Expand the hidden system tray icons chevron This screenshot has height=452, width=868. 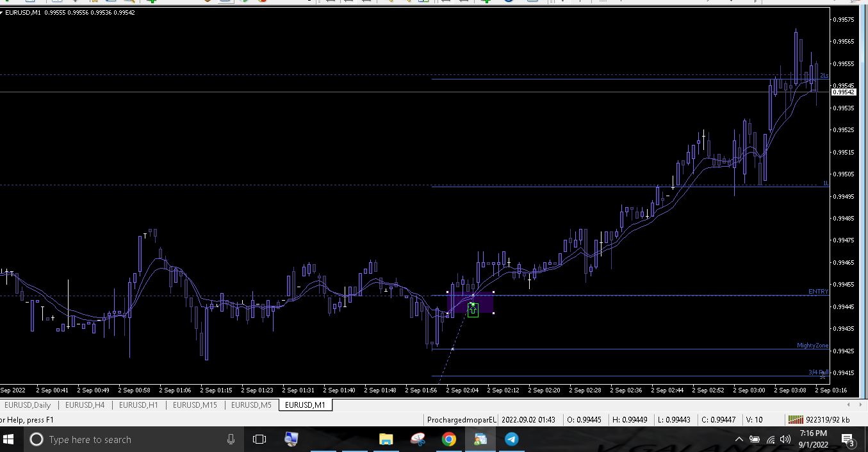739,439
